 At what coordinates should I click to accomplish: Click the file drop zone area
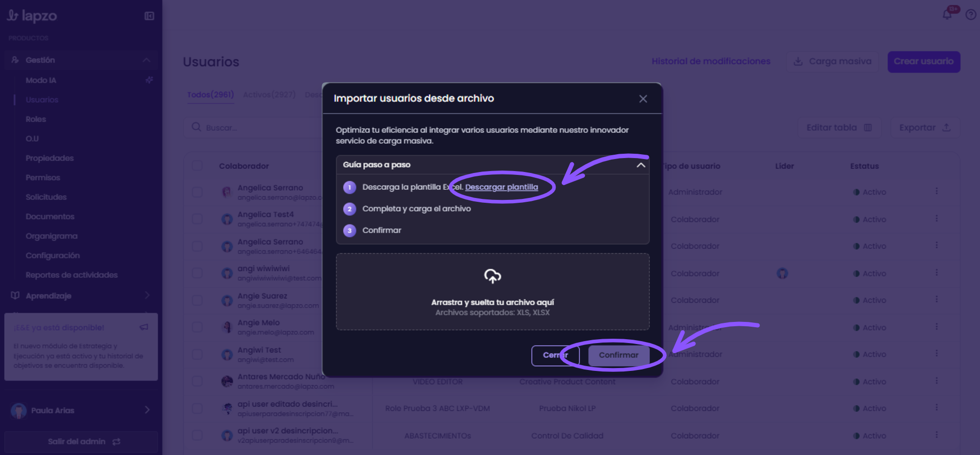[x=493, y=292]
